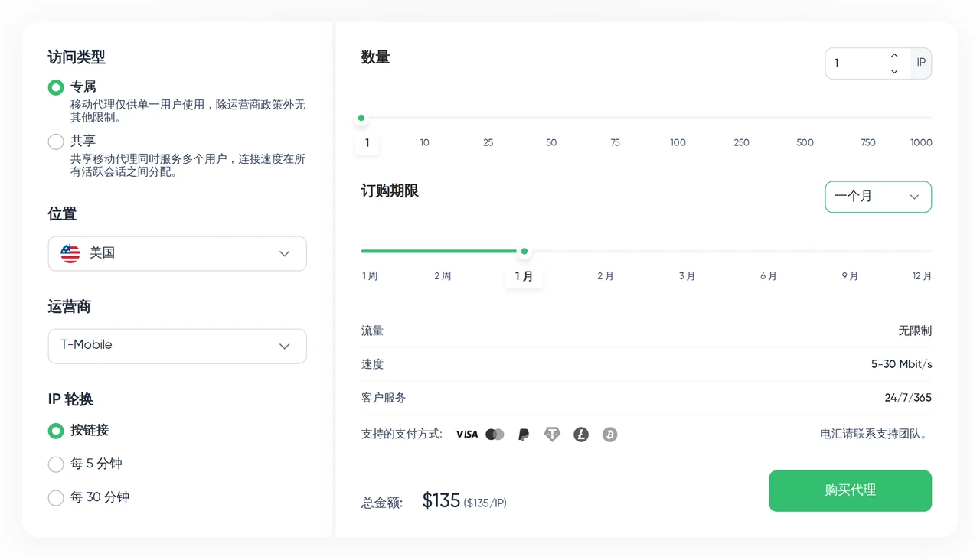The image size is (980, 560).
Task: Click the 无限制 traffic value
Action: click(x=915, y=331)
